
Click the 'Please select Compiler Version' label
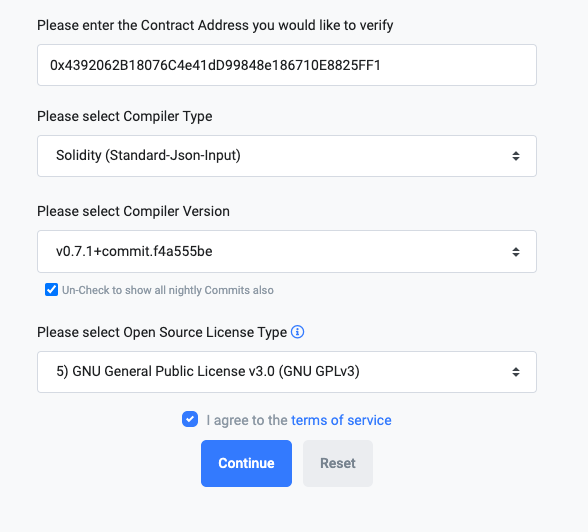133,211
